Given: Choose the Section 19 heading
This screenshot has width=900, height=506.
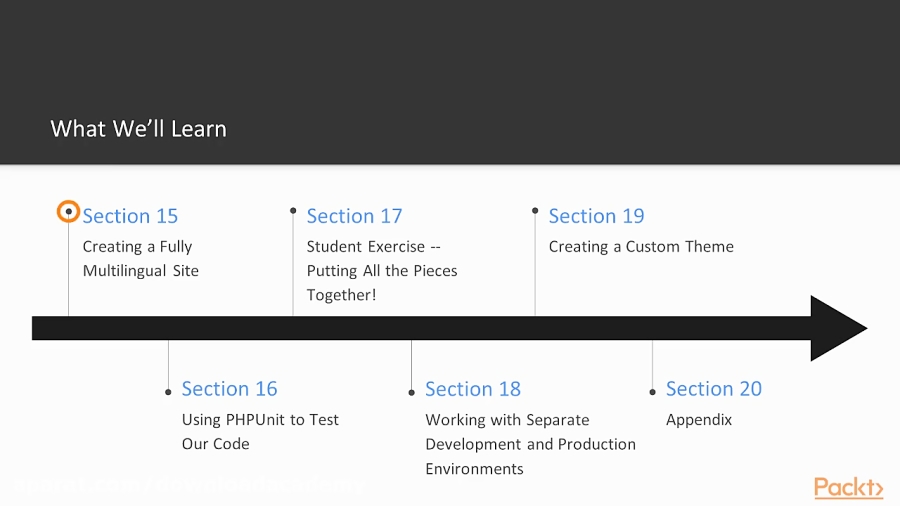Looking at the screenshot, I should [x=596, y=216].
